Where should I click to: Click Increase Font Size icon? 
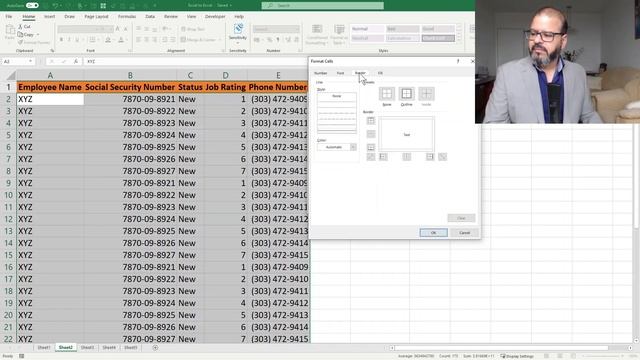(118, 29)
